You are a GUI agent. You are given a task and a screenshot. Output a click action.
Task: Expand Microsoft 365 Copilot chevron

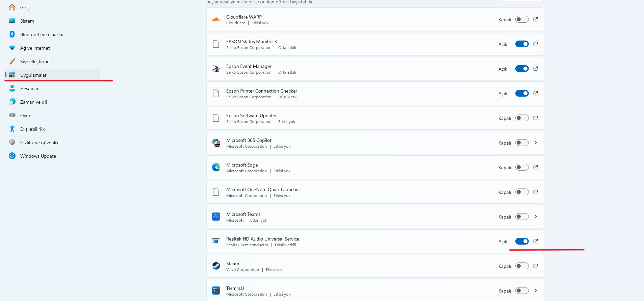pos(536,143)
